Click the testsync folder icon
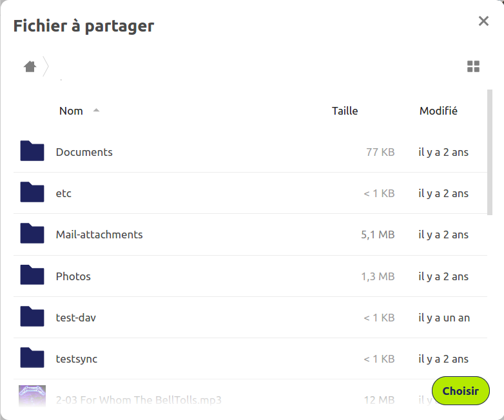 [32, 358]
